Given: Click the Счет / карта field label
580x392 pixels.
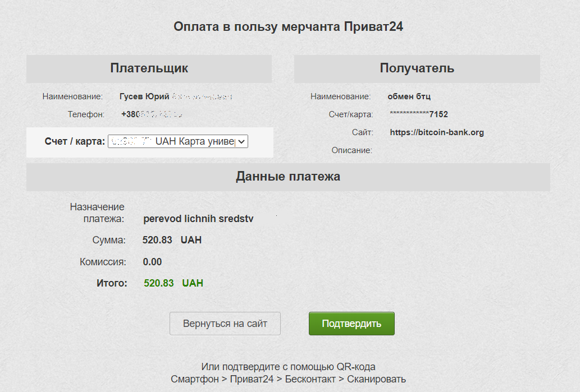Looking at the screenshot, I should 75,142.
